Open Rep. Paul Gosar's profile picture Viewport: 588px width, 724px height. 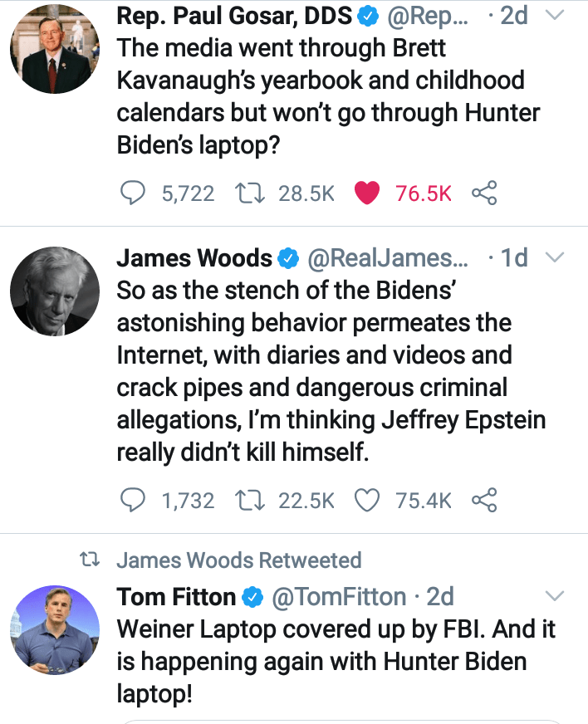click(x=49, y=53)
